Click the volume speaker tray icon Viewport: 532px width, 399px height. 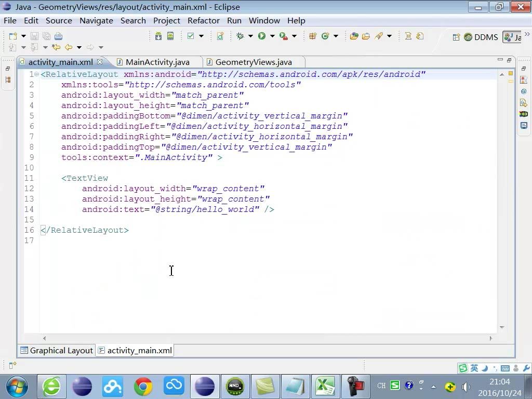pyautogui.click(x=466, y=387)
